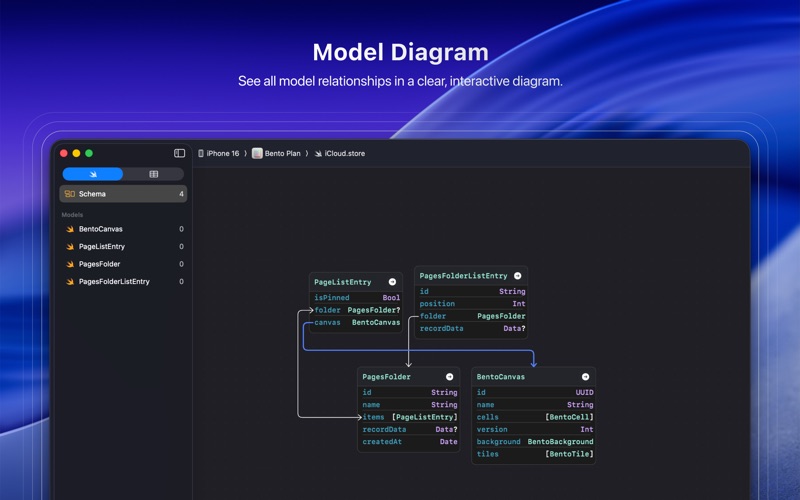This screenshot has width=800, height=500.
Task: Click recordData Data? in PagesFolder node
Action: pos(409,430)
